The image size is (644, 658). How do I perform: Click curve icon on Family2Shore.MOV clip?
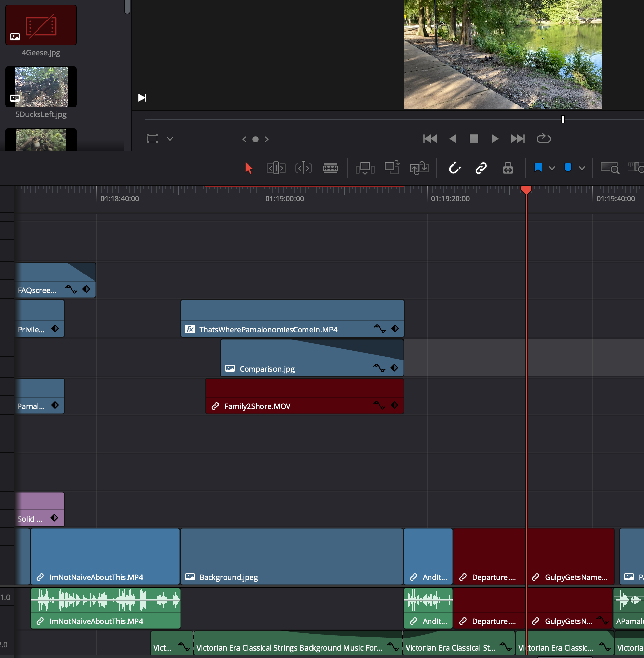click(x=379, y=405)
